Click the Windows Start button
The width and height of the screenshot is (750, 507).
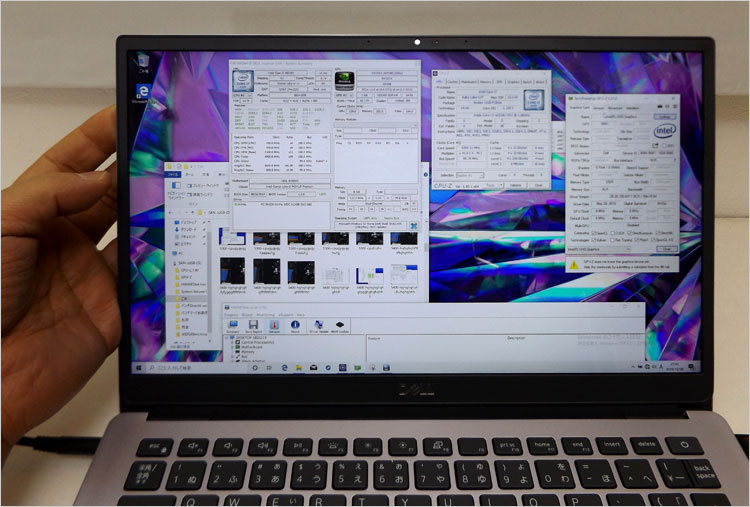tap(139, 368)
